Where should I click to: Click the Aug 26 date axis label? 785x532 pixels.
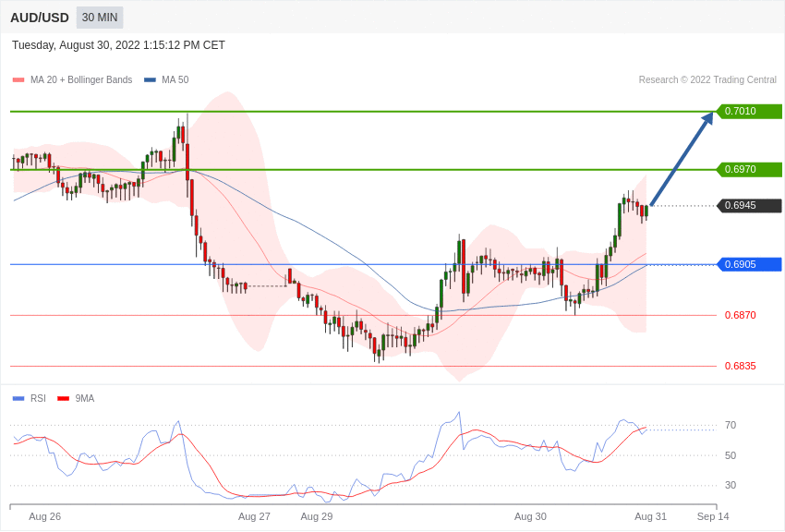click(45, 516)
